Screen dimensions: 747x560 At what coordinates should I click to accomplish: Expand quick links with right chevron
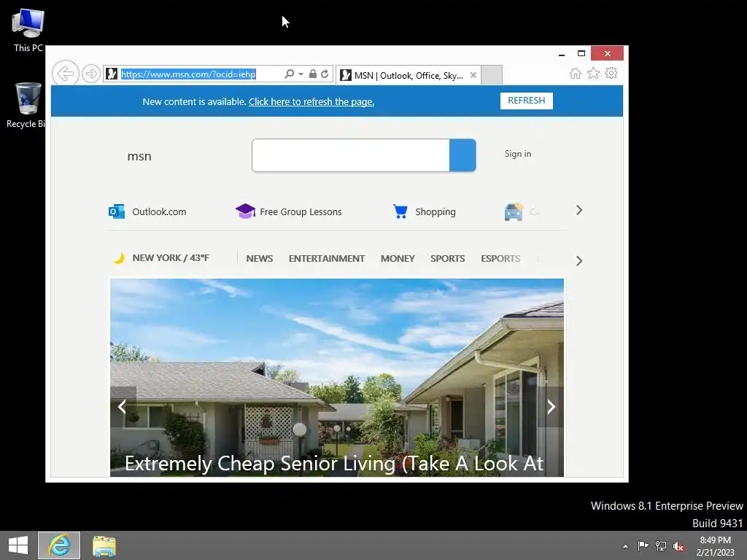(578, 210)
